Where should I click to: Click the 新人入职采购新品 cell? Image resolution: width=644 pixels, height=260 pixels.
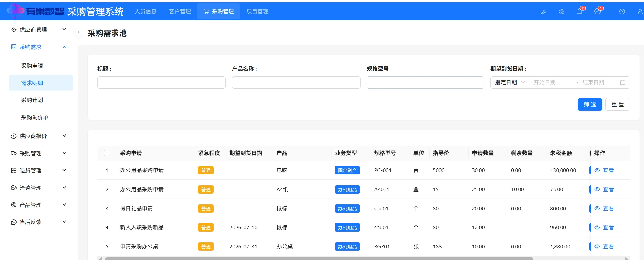(x=142, y=228)
